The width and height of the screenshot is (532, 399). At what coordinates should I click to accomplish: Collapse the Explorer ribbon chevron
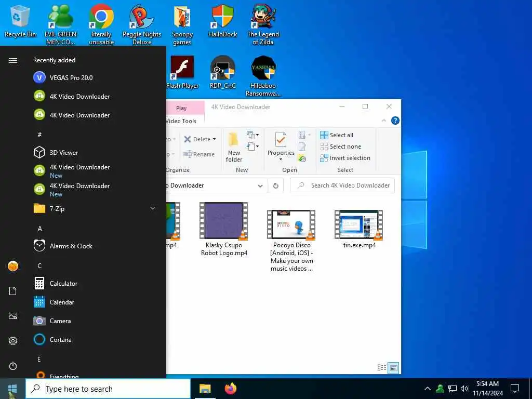click(x=384, y=121)
